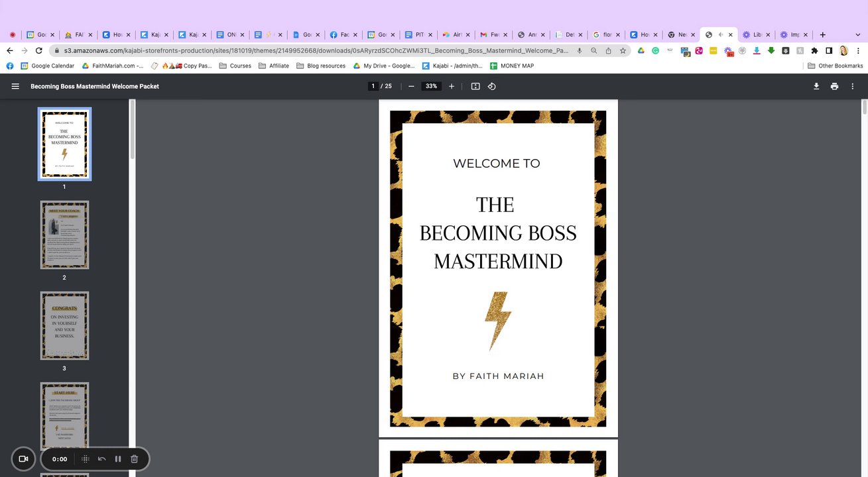Click the share page icon in address bar
The height and width of the screenshot is (477, 868).
[608, 50]
